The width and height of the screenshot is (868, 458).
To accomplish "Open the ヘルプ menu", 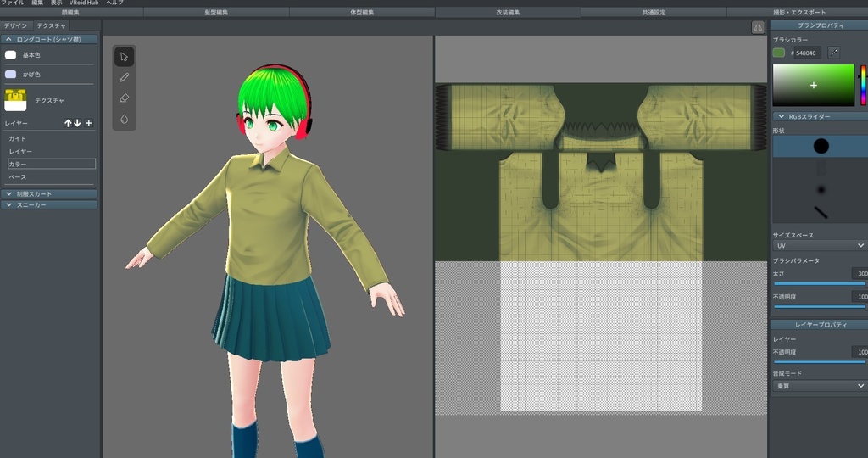I will [x=114, y=3].
